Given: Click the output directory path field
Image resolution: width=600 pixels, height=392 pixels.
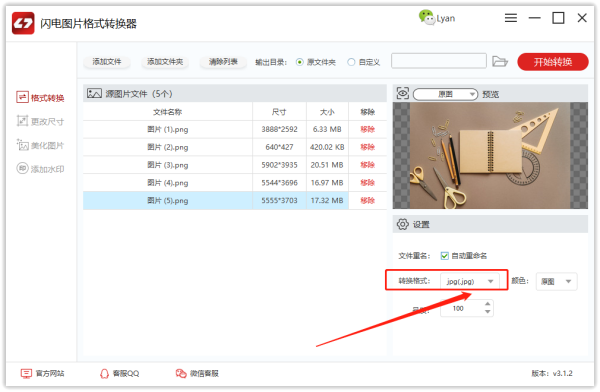Looking at the screenshot, I should (439, 61).
